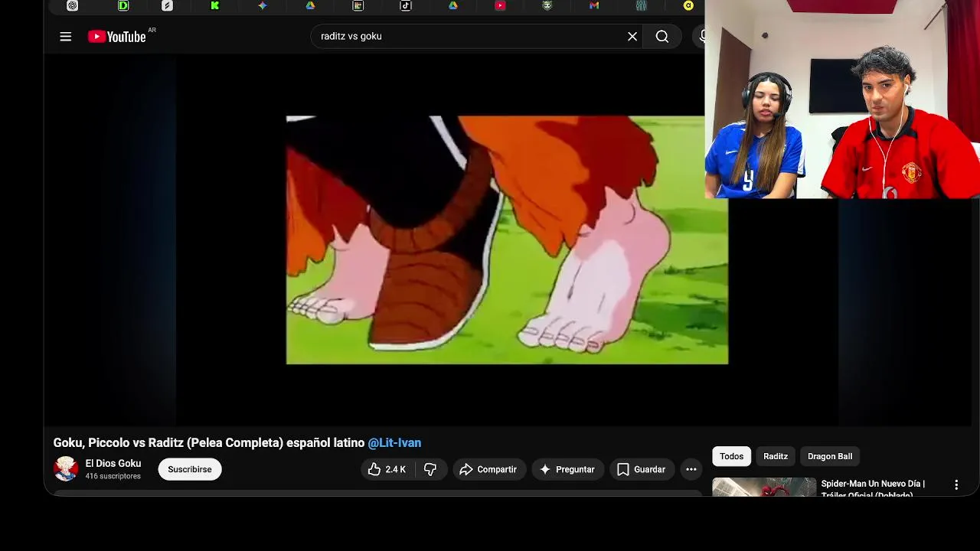The image size is (980, 551).
Task: Switch to the green D icon tab
Action: tap(123, 5)
